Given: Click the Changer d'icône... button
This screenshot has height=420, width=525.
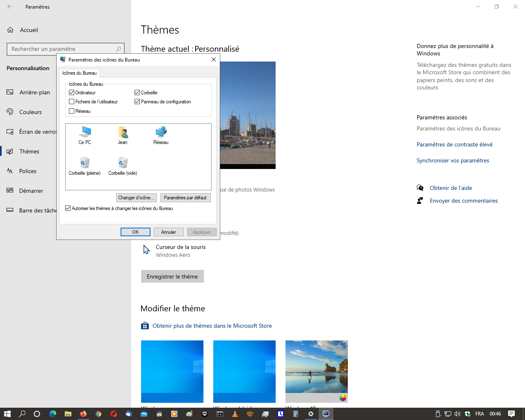Looking at the screenshot, I should click(x=136, y=198).
